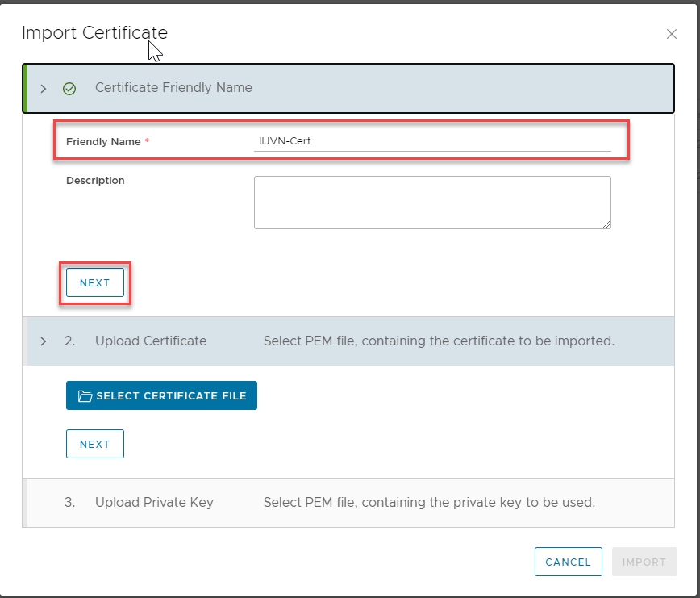700x598 pixels.
Task: Expand the Upload Certificate step chevron
Action: [44, 341]
